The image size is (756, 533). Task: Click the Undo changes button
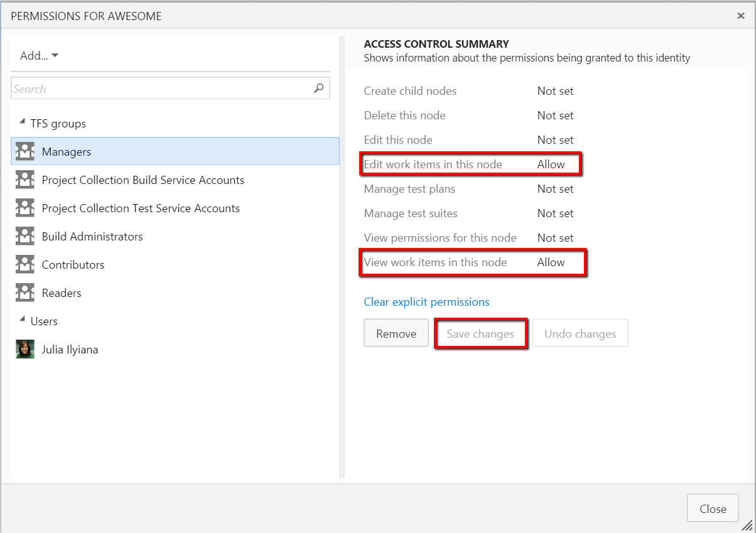(580, 334)
